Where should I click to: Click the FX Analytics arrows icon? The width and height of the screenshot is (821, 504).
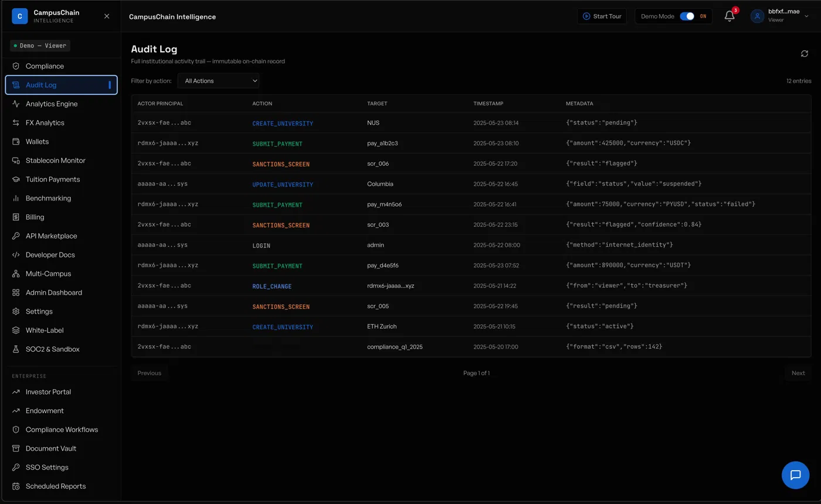(16, 122)
